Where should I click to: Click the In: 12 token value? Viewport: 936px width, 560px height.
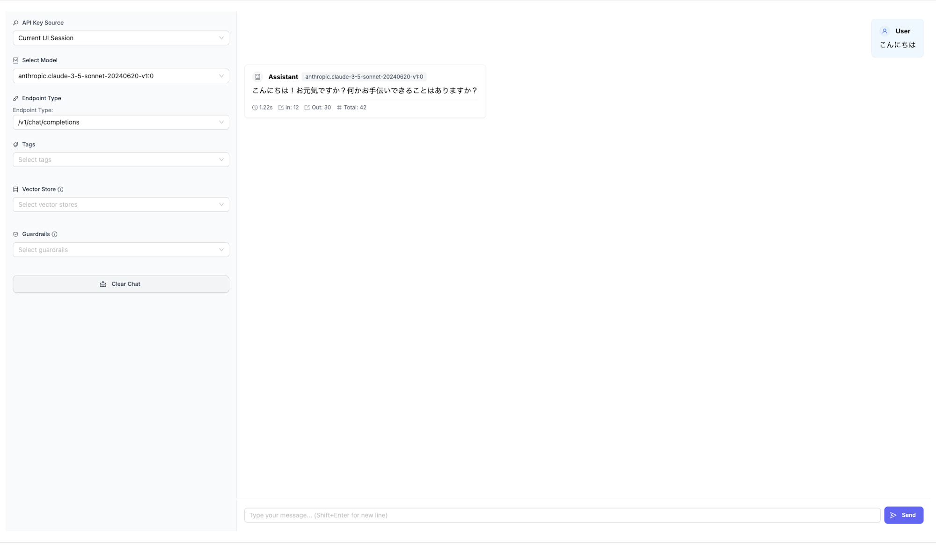tap(292, 108)
